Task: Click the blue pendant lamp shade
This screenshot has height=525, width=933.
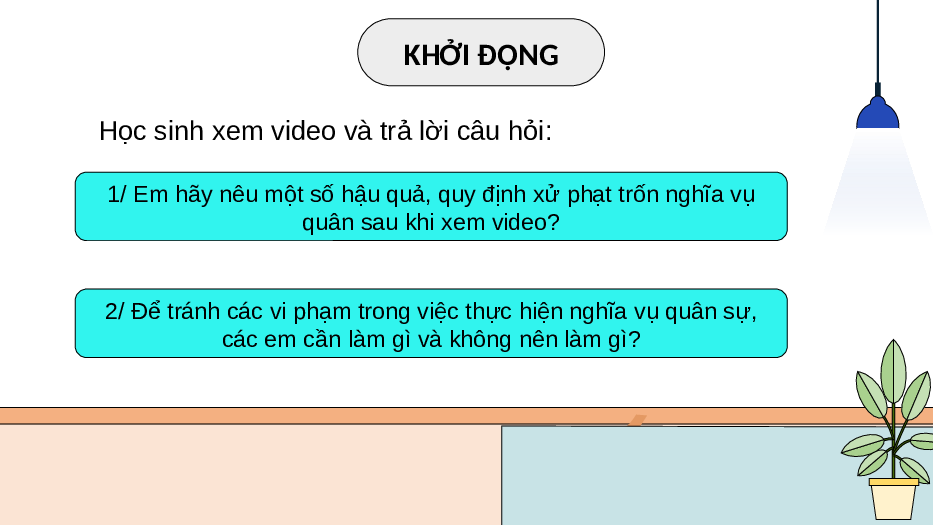Action: [878, 113]
